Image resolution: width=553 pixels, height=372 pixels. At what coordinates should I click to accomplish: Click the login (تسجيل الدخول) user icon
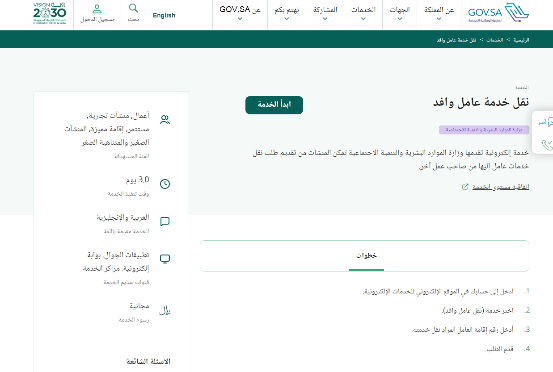tap(97, 8)
